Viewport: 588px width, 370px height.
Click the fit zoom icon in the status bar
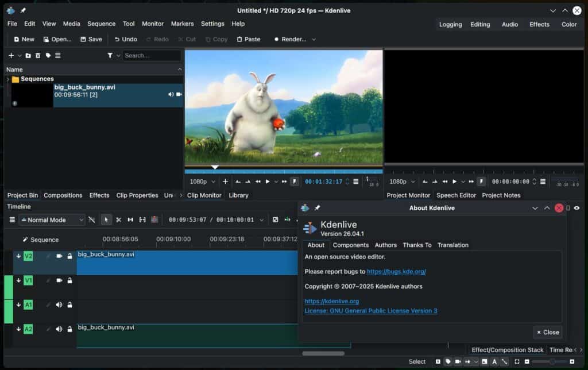click(x=517, y=362)
